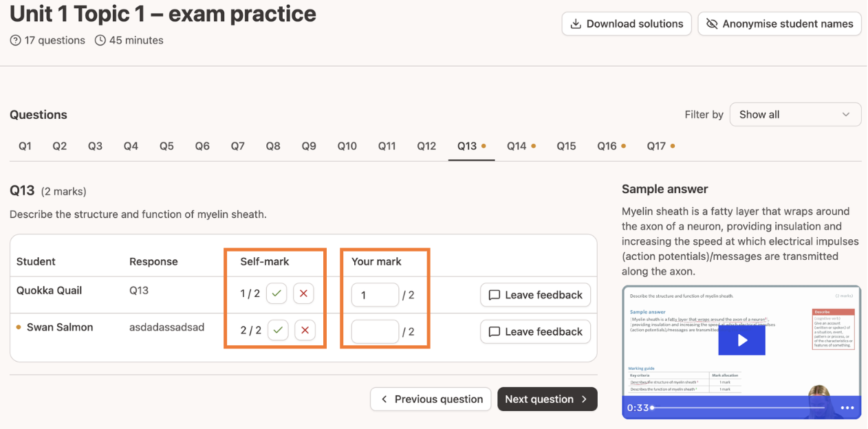The width and height of the screenshot is (868, 429).
Task: Reject Swan Salmon's self-mark with the red cross
Action: click(305, 330)
